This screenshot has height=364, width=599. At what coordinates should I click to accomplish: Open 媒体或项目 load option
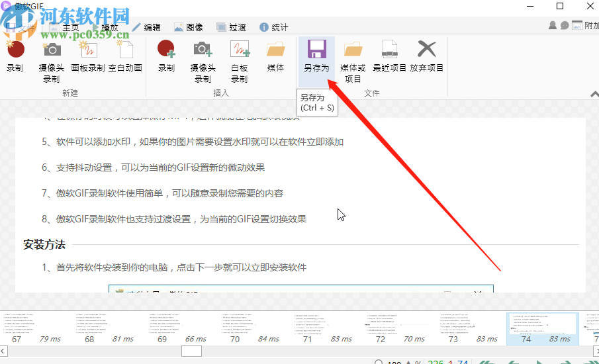(353, 62)
